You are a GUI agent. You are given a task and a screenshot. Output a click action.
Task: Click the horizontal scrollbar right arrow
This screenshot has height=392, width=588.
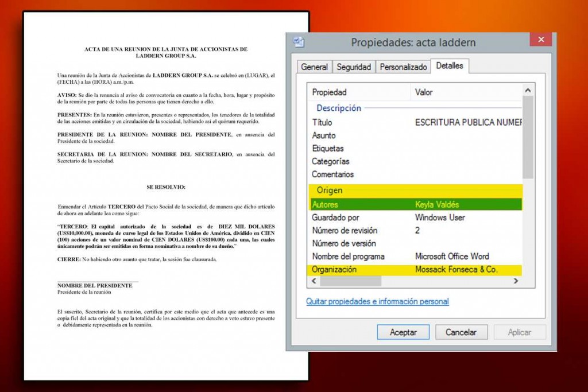(516, 281)
